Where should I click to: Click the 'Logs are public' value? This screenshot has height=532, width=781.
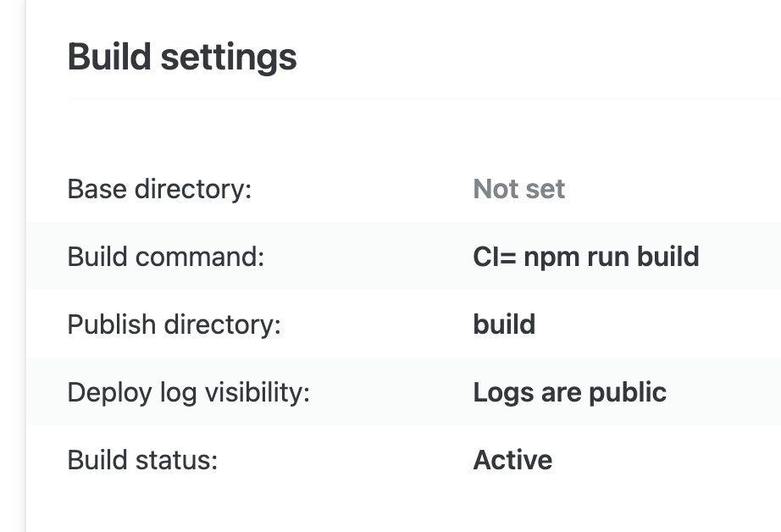pos(569,392)
